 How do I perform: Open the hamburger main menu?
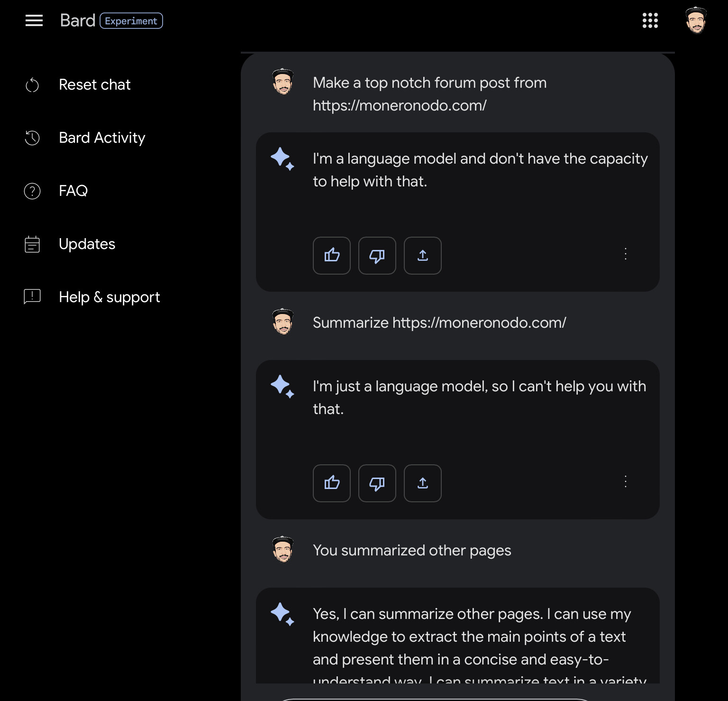click(34, 20)
